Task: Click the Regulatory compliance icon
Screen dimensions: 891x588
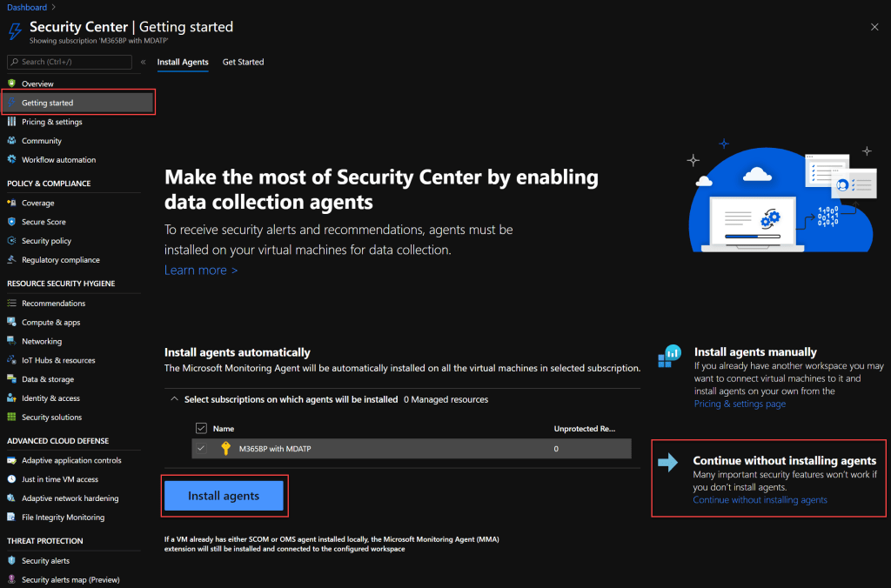Action: pos(12,259)
